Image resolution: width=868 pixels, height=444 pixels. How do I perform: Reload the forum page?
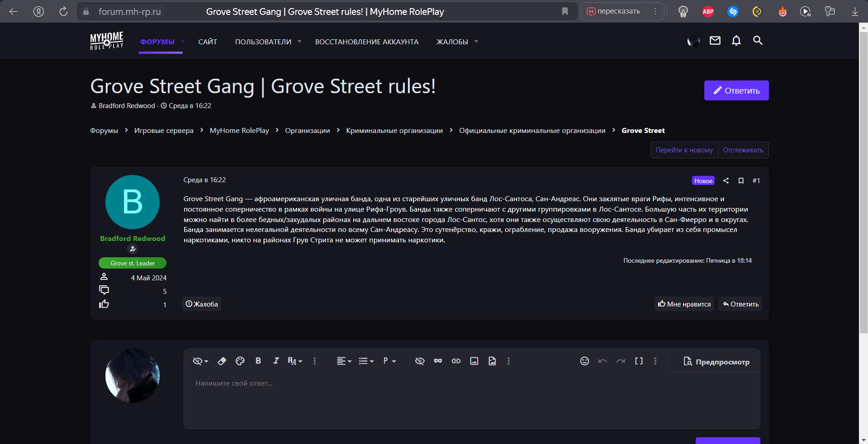pos(63,12)
